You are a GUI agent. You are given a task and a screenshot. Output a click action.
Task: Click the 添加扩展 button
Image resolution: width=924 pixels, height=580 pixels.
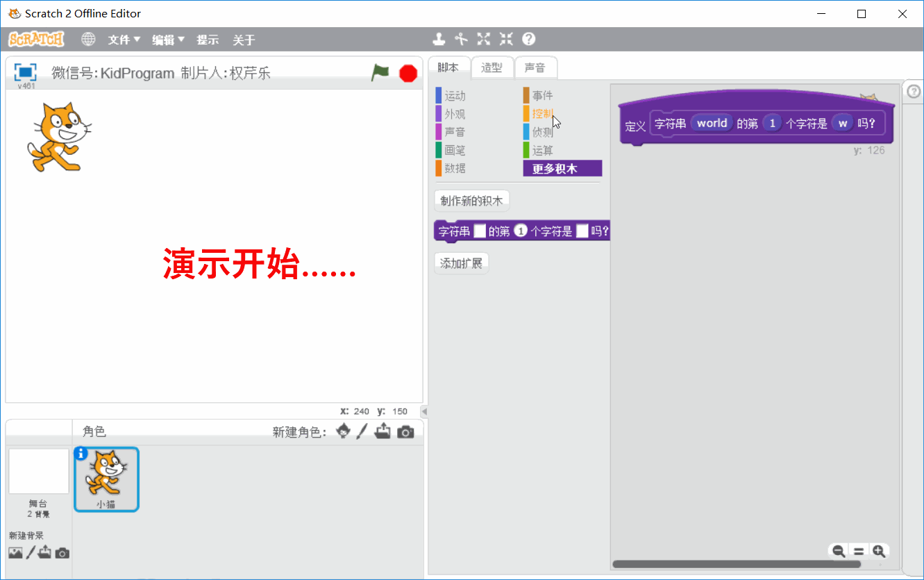pyautogui.click(x=462, y=263)
